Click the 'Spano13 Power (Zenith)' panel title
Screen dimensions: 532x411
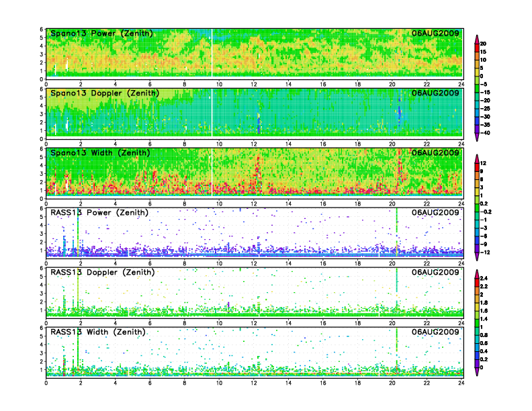pos(102,34)
